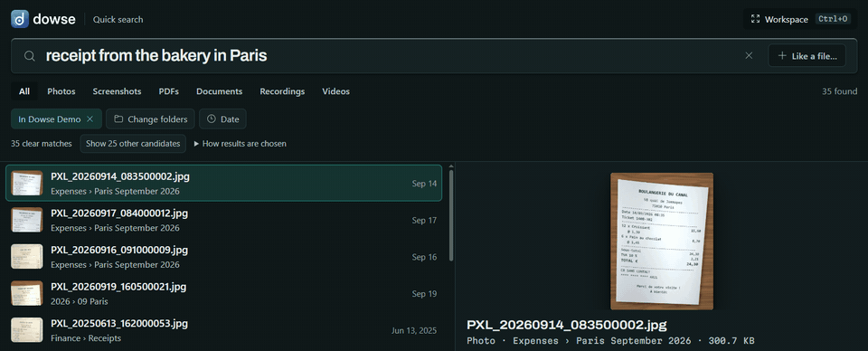Viewport: 868px width, 351px height.
Task: Open the Like a file... button
Action: [807, 55]
